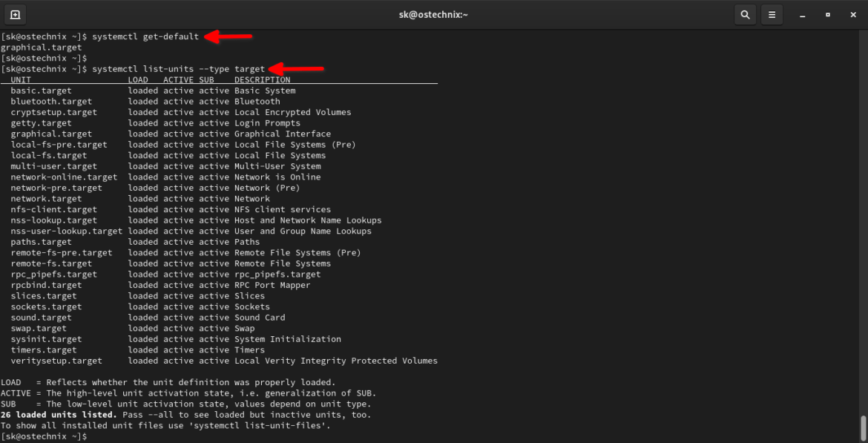Click 'User and Group Name Lookups' description

[303, 231]
